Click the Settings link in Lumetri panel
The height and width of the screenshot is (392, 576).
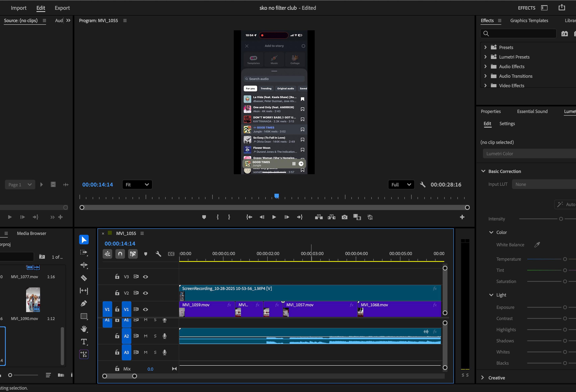click(x=507, y=124)
